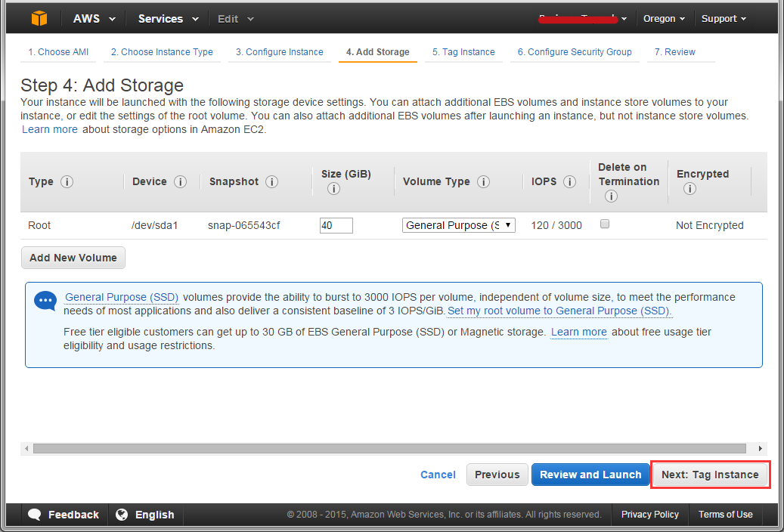Click the English language selector
Viewport: 784px width, 532px height.
click(145, 515)
